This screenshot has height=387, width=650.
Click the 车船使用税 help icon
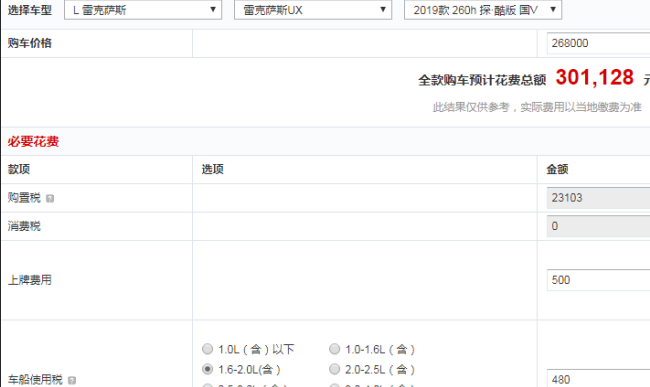72,380
